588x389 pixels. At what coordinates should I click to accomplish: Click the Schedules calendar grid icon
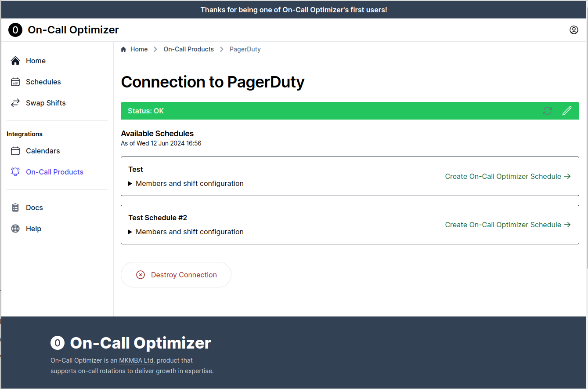(15, 82)
